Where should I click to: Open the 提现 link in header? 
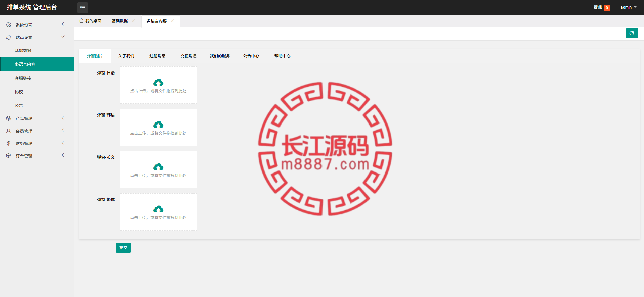[x=598, y=7]
